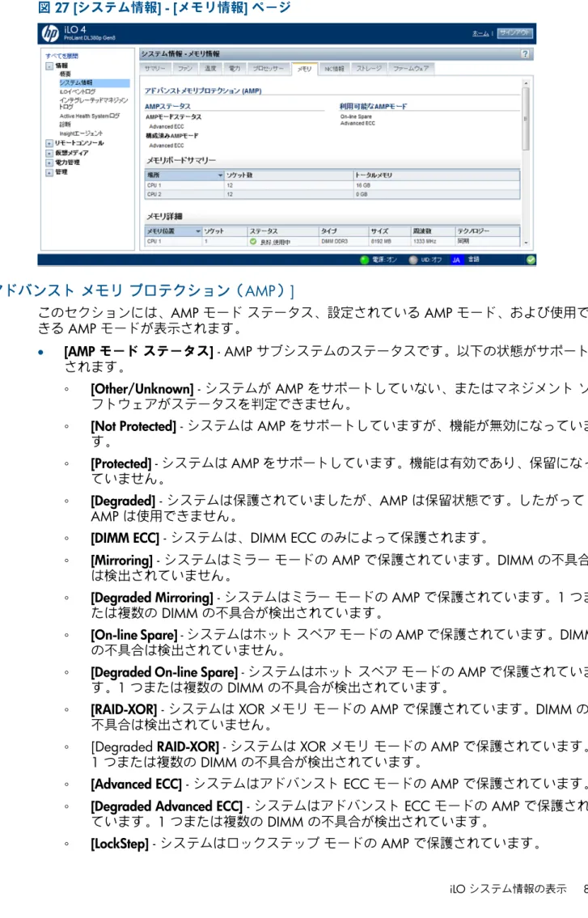Switch to the ストレージ tab
The width and height of the screenshot is (588, 918).
point(369,69)
